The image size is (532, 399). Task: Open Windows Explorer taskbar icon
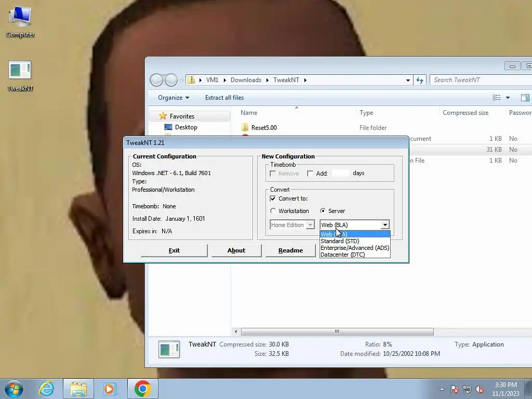78,389
